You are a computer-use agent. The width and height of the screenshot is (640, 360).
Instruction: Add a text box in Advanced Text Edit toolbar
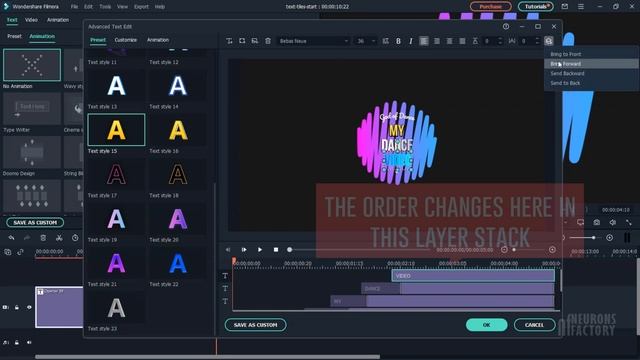[x=229, y=41]
